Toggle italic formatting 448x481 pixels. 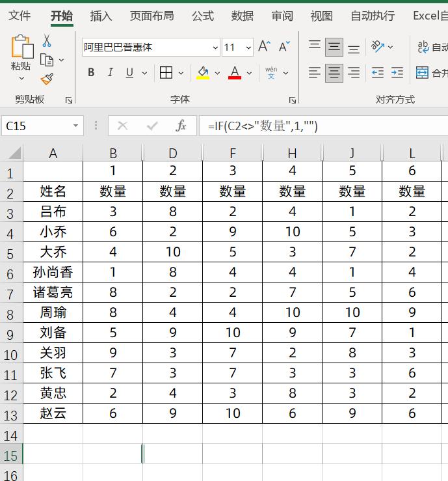pyautogui.click(x=111, y=73)
